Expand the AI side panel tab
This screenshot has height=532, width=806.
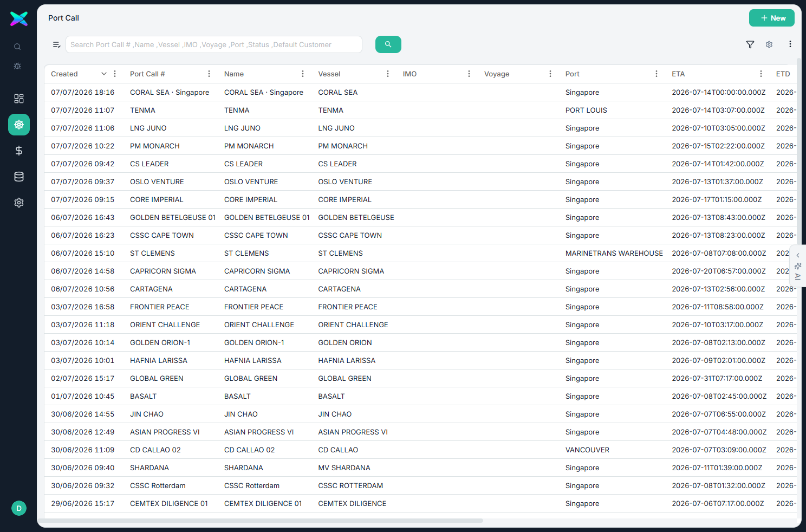798,266
